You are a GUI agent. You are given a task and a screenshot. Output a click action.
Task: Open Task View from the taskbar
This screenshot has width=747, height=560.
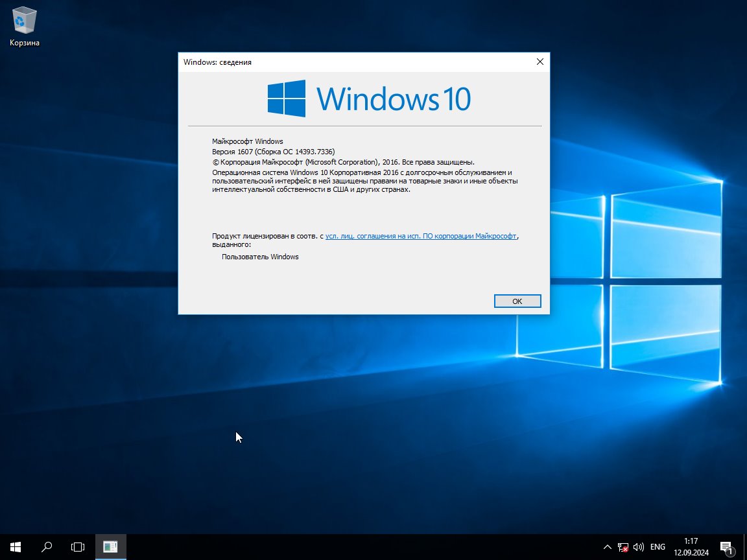[78, 546]
